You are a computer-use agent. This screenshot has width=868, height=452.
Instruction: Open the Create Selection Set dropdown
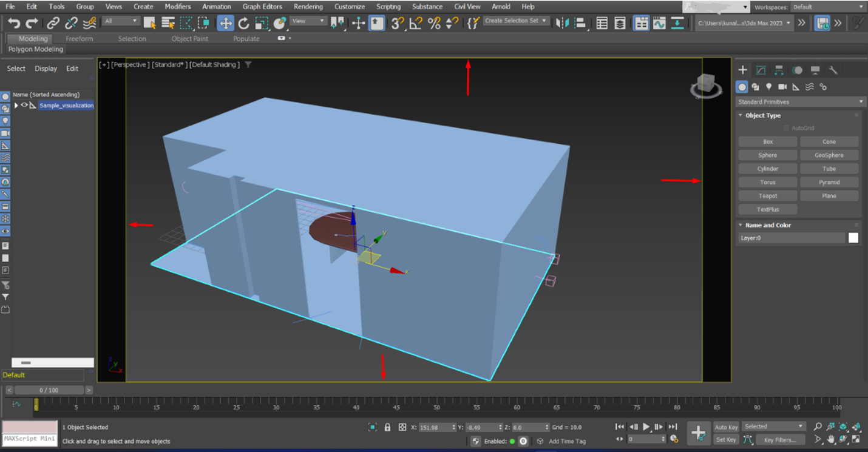click(516, 21)
